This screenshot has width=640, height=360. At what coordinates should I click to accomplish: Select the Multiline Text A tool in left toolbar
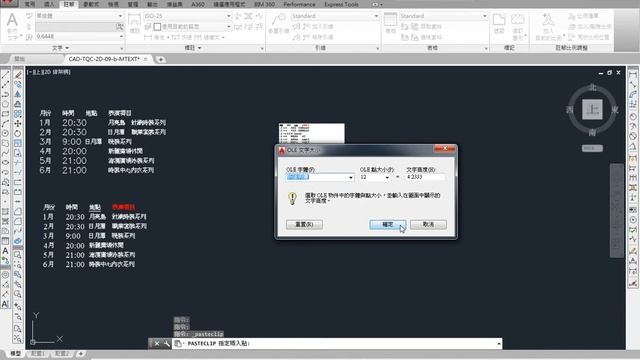click(x=5, y=251)
